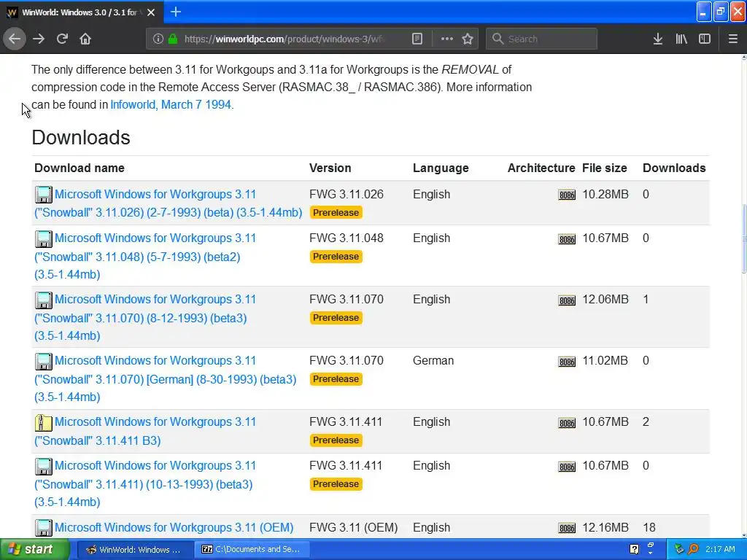747x560 pixels.
Task: Click floppy icon for 3.11 (OEM) row
Action: coord(43,528)
